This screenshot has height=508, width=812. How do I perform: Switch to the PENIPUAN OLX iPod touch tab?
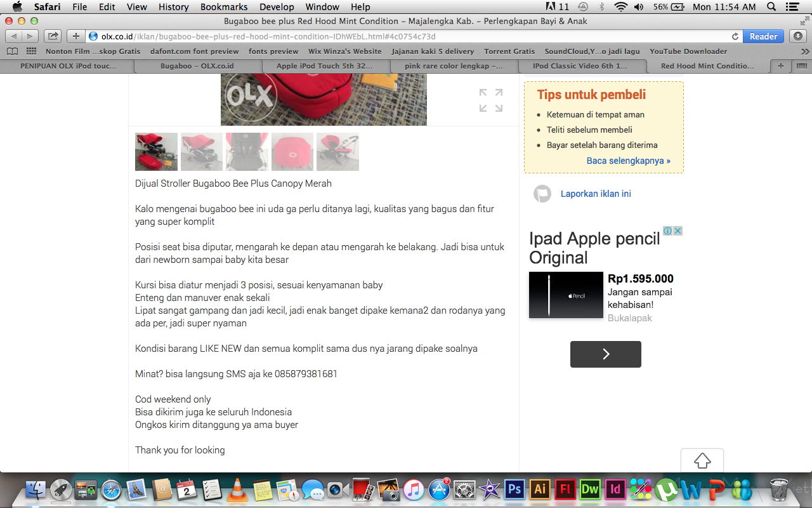click(x=68, y=66)
